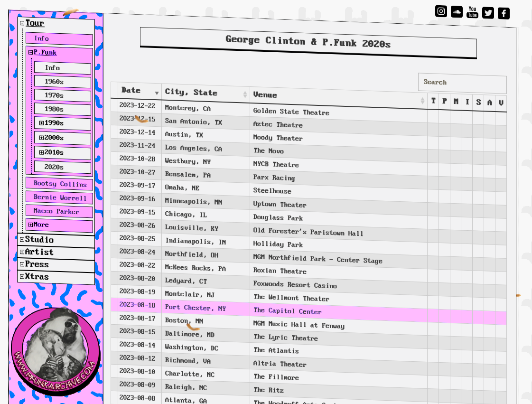Open Bootsy Collins tour page

(x=59, y=184)
